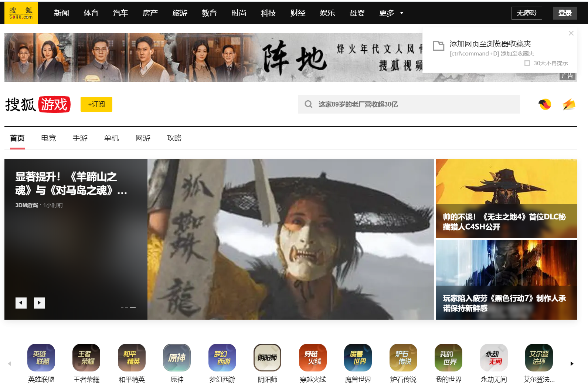Click the Sohu logo in top bar

pyautogui.click(x=21, y=13)
